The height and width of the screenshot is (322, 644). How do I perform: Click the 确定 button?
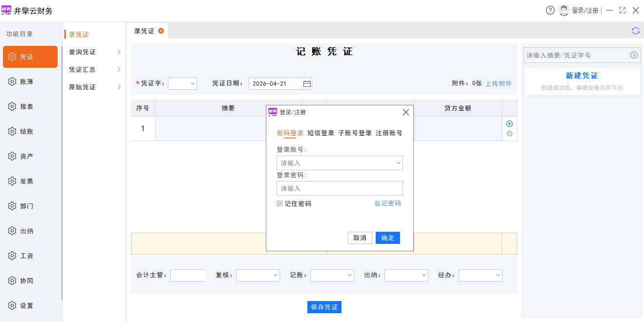click(x=387, y=238)
